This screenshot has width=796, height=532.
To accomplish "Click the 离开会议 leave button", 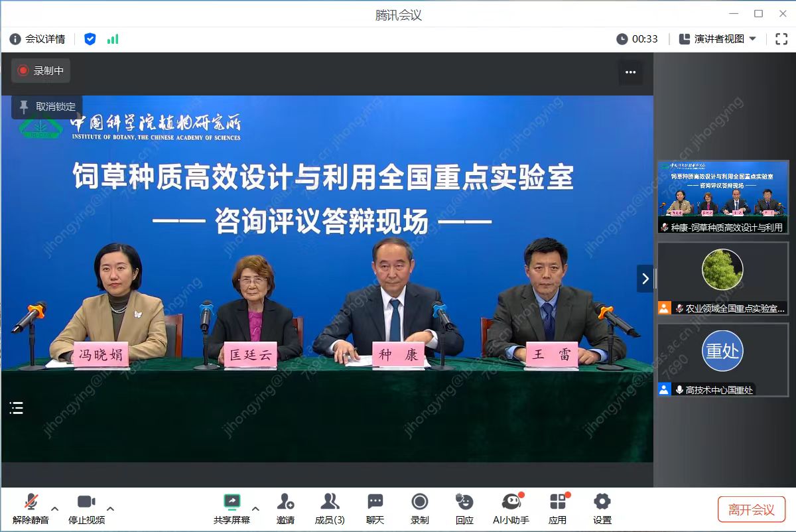I will coord(751,509).
